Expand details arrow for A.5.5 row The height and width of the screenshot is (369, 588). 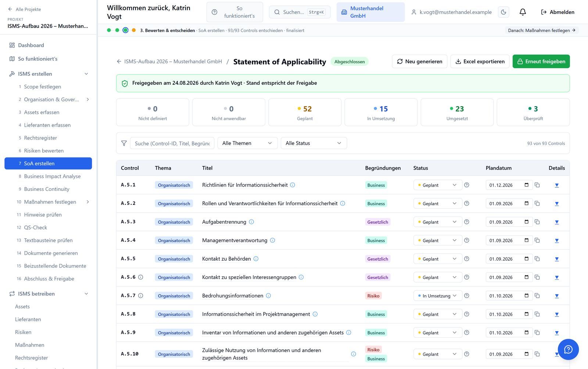tap(557, 259)
